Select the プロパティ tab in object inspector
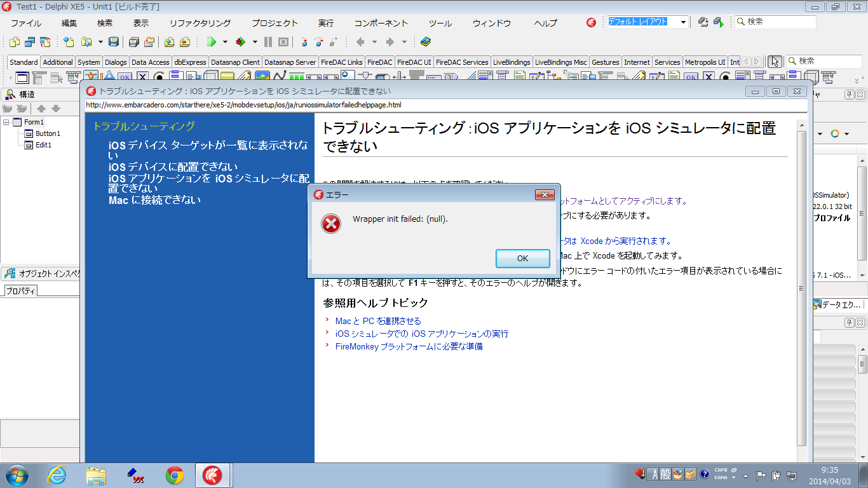 point(21,291)
